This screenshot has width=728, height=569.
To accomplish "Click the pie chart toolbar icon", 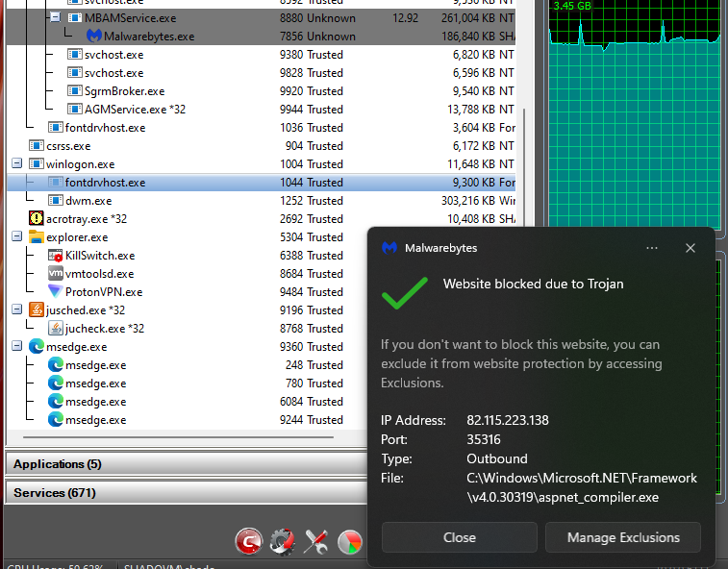I will (350, 542).
